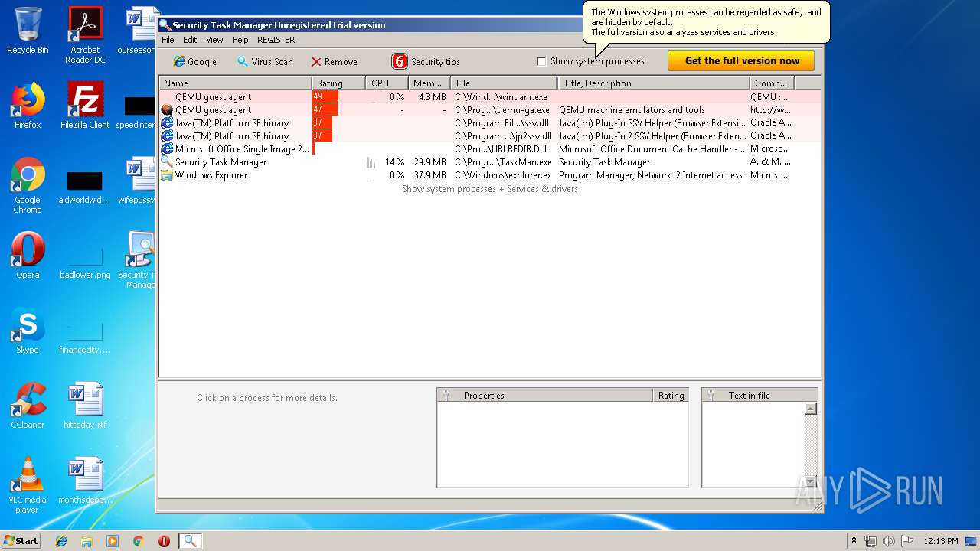The width and height of the screenshot is (980, 551).
Task: Sort by the CPU column header
Action: tap(387, 83)
